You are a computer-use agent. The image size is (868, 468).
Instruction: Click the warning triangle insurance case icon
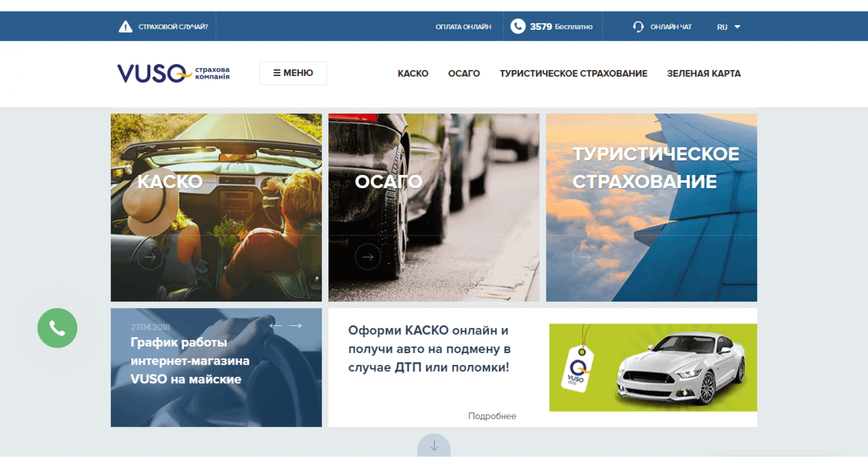pyautogui.click(x=125, y=27)
